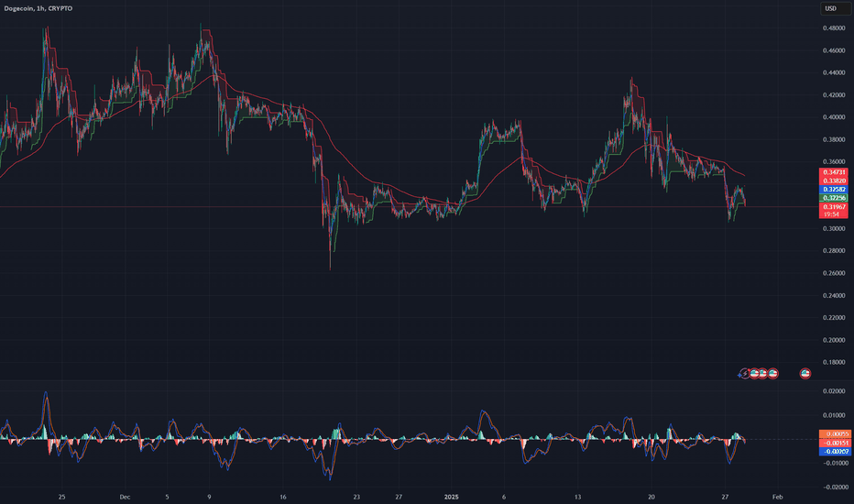Open the first US flag icon beside the lightning icon
The width and height of the screenshot is (854, 504).
754,373
